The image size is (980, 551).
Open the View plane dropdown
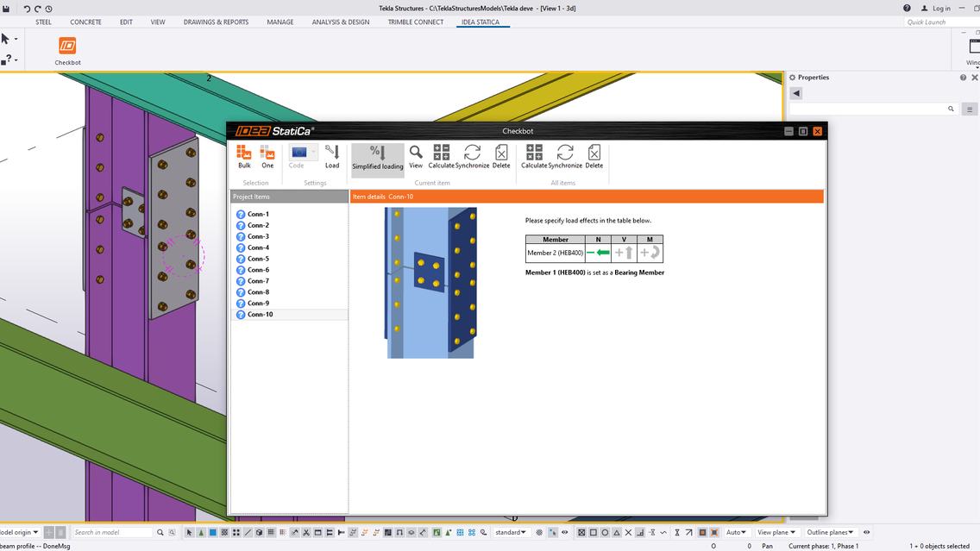776,532
